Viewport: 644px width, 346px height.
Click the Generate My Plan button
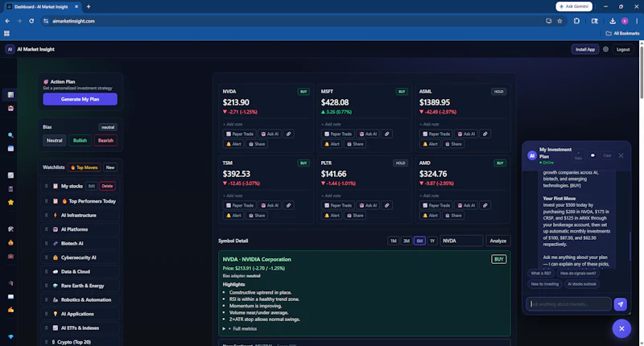(x=80, y=99)
